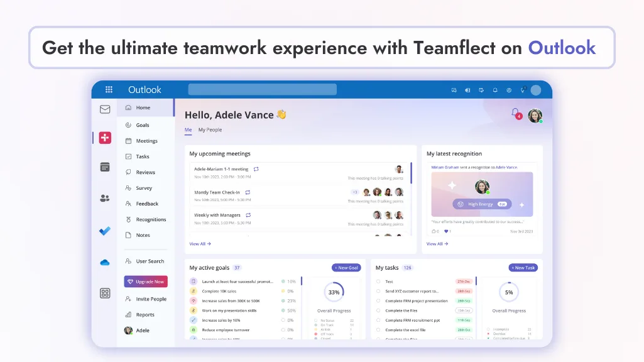Click the +3 attendees badge

pos(355,192)
